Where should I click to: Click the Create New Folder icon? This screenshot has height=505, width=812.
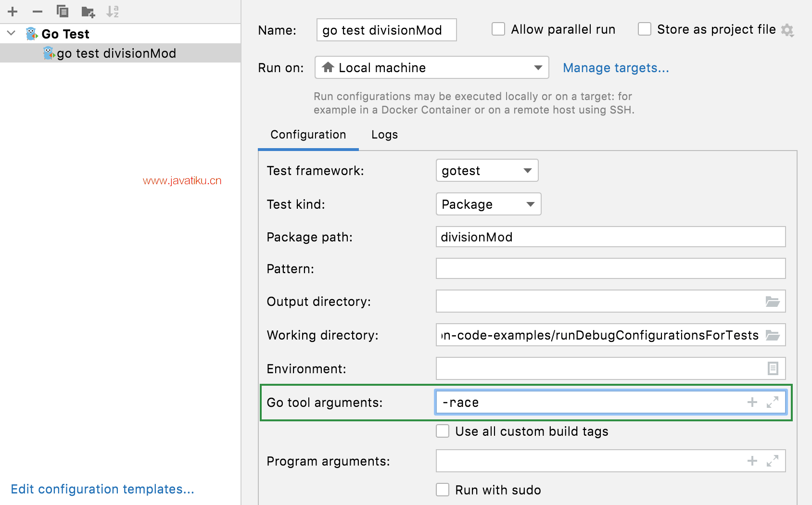click(88, 12)
